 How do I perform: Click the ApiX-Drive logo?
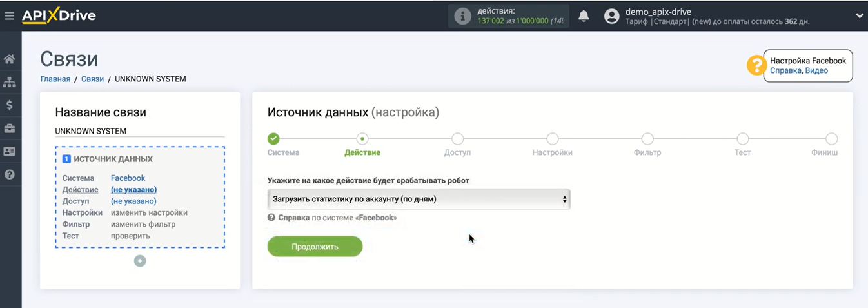[59, 16]
